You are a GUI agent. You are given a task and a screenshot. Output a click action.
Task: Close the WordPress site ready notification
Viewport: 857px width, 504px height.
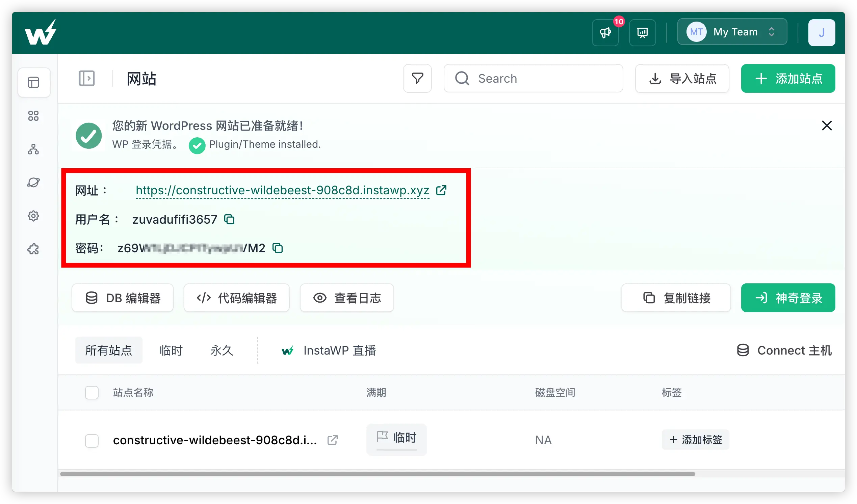click(826, 125)
